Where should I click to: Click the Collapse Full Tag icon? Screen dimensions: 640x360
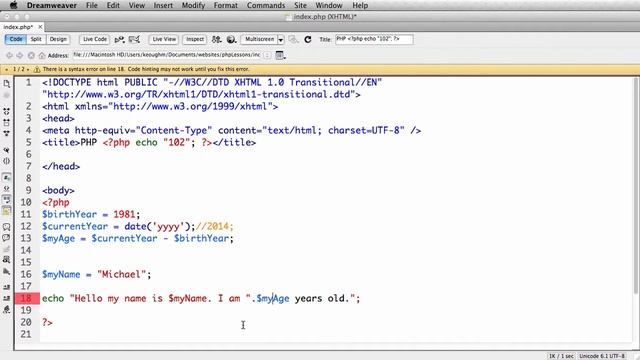point(7,111)
